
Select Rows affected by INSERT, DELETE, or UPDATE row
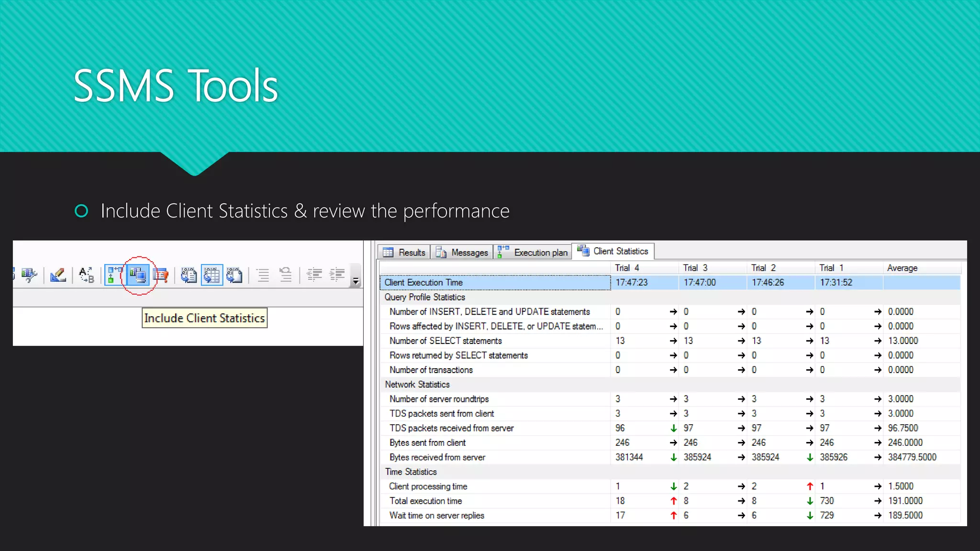(x=496, y=326)
